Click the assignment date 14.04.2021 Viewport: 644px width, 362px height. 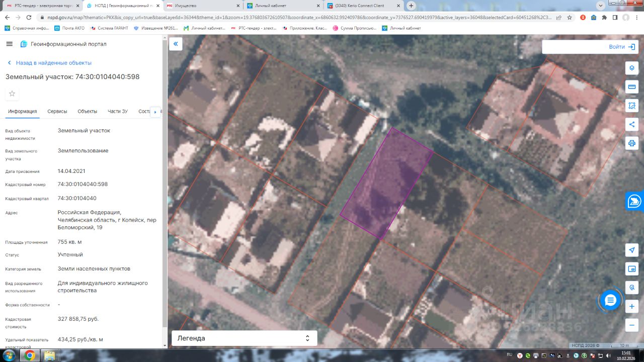click(x=71, y=171)
